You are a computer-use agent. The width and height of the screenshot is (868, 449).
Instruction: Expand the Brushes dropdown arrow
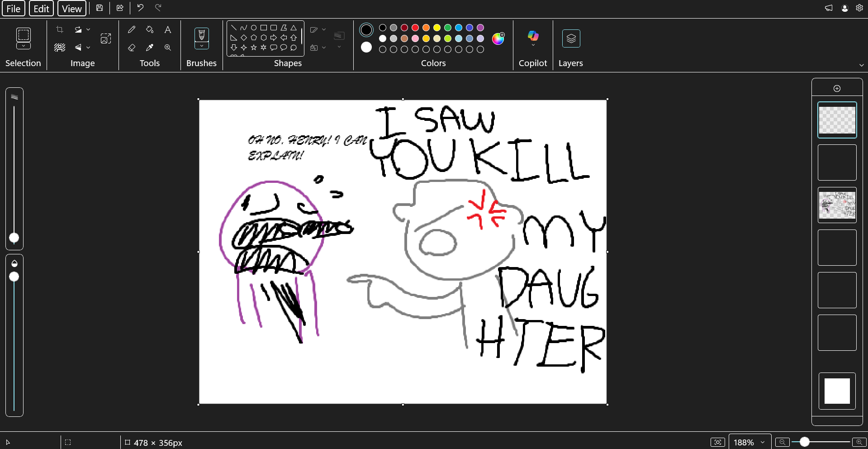pyautogui.click(x=202, y=46)
